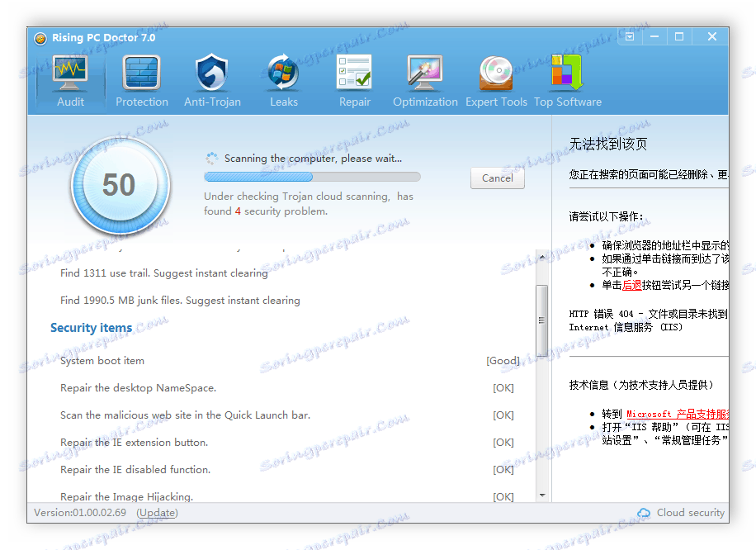Click [OK] status of Image Hijacking row
756x550 pixels.
[503, 497]
